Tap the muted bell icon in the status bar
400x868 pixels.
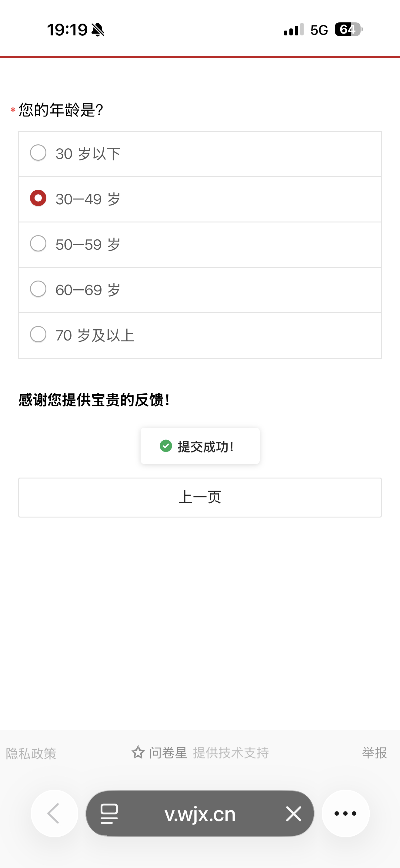pos(98,30)
